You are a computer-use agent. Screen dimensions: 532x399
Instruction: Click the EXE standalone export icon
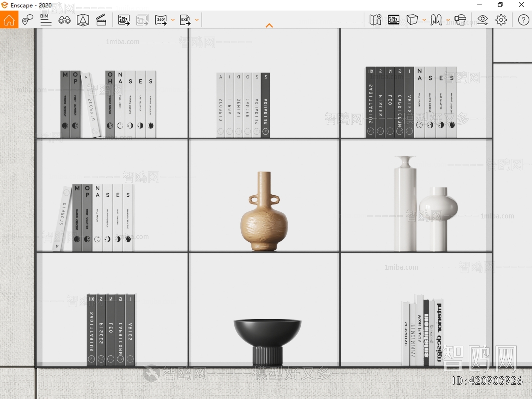[185, 20]
